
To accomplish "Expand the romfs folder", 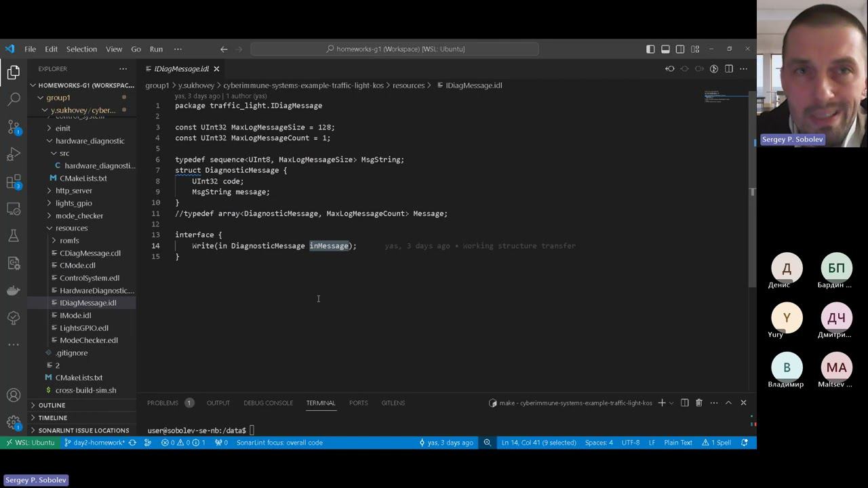I will (81, 240).
